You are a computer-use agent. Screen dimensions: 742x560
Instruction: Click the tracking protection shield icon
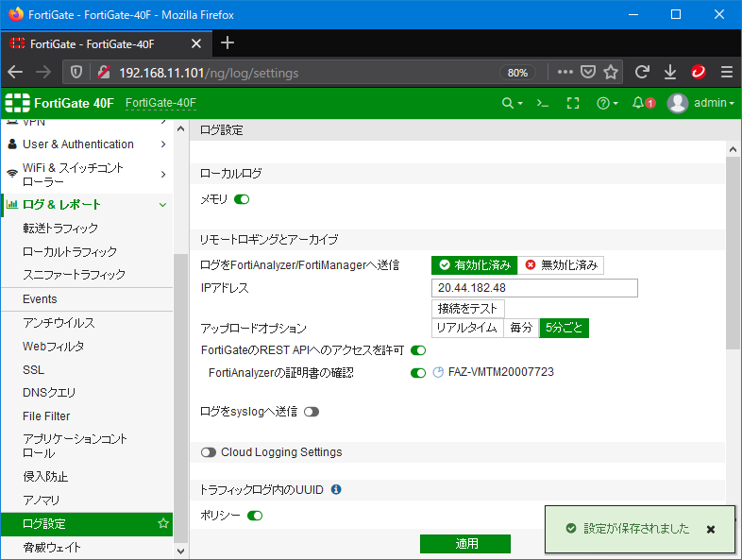76,72
